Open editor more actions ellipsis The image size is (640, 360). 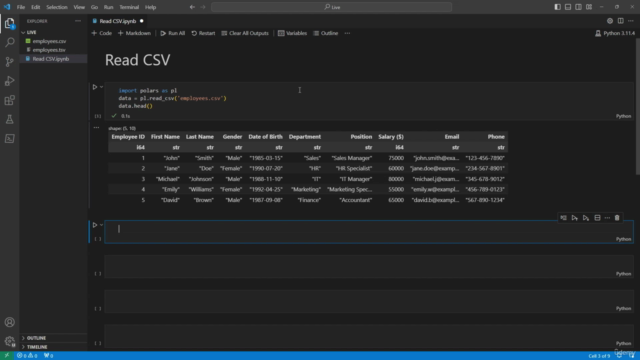(x=631, y=21)
